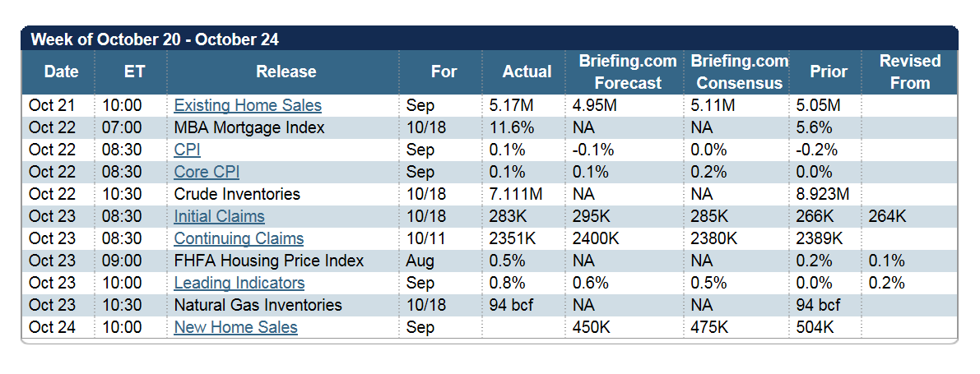Open the New Home Sales link

(235, 327)
